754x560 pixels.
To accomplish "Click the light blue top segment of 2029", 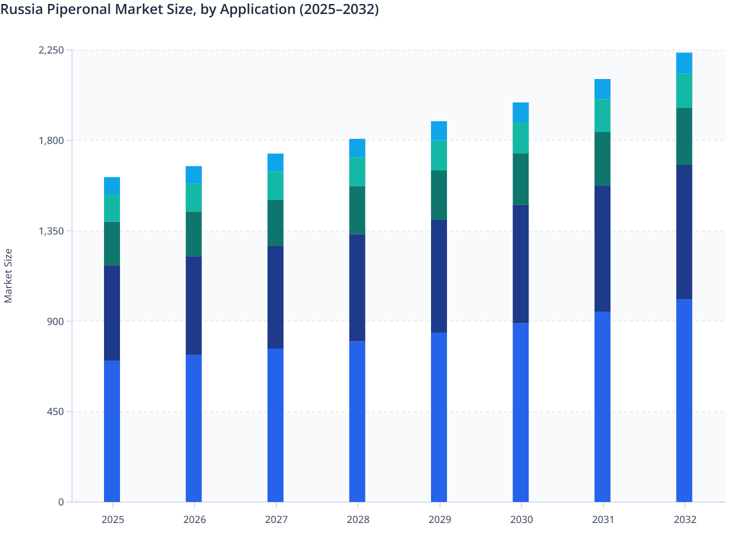I will click(439, 130).
